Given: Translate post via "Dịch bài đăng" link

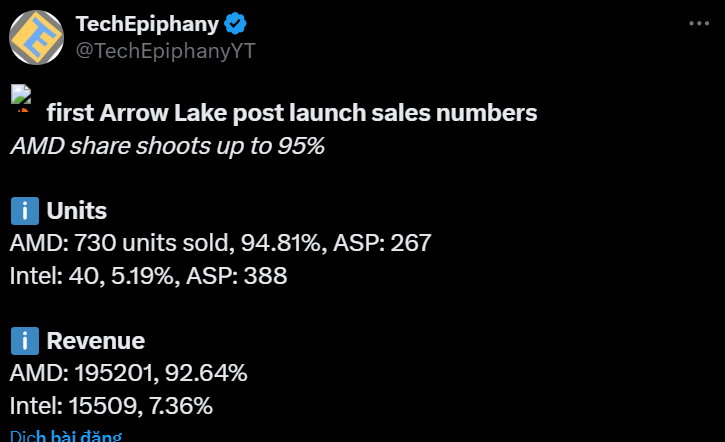Looking at the screenshot, I should pos(65,436).
